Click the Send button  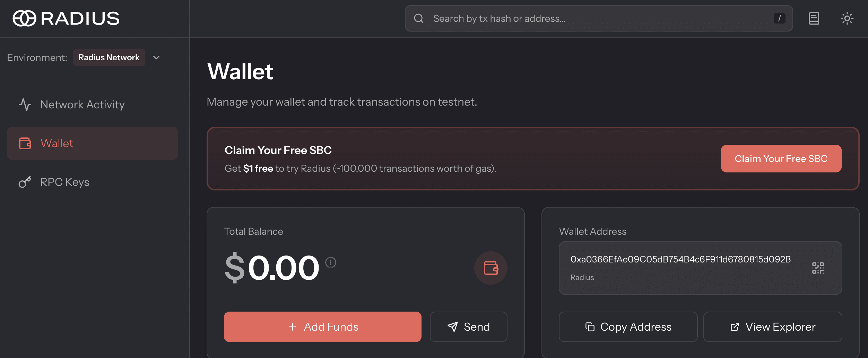468,326
